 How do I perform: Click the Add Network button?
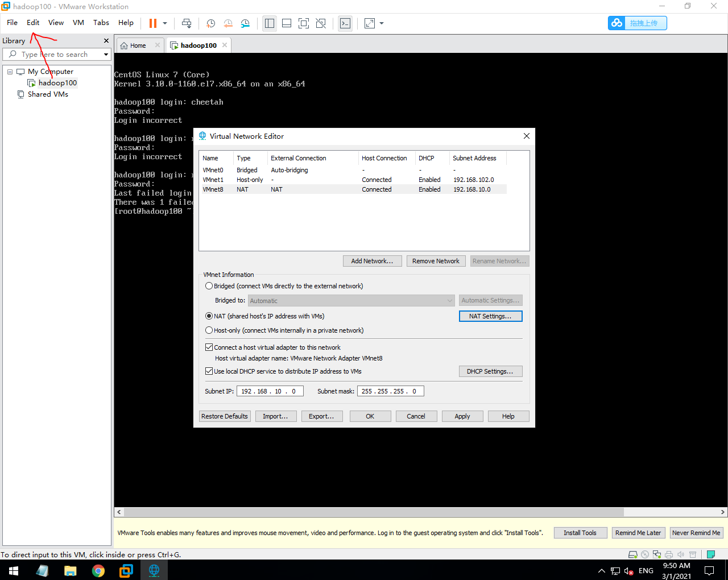click(x=372, y=261)
